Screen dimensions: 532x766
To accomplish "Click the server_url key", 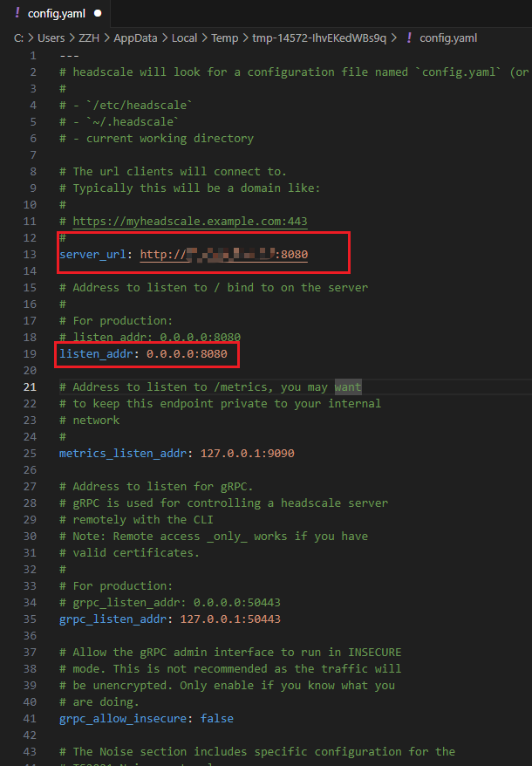I will pyautogui.click(x=92, y=255).
